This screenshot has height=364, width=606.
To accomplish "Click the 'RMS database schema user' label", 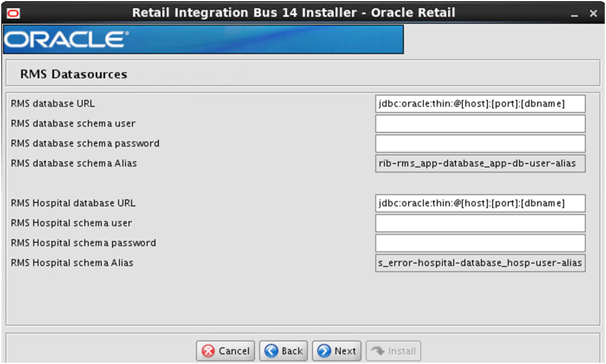I will tap(73, 123).
